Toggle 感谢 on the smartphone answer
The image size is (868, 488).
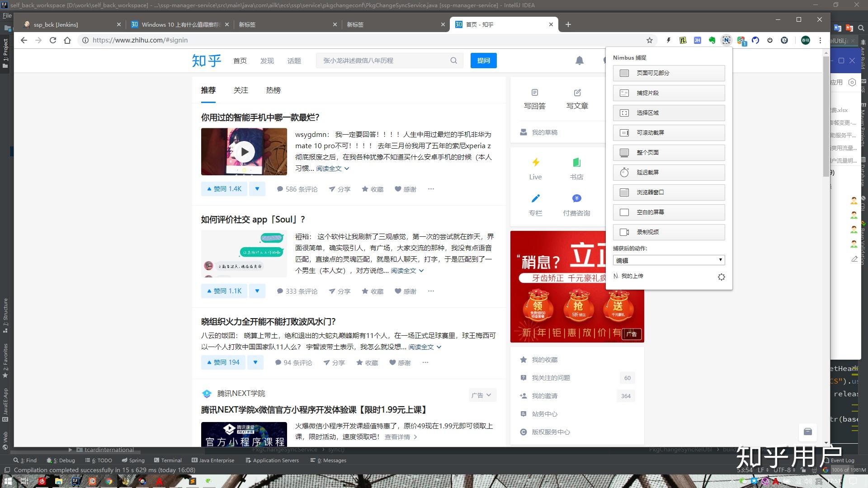(406, 189)
